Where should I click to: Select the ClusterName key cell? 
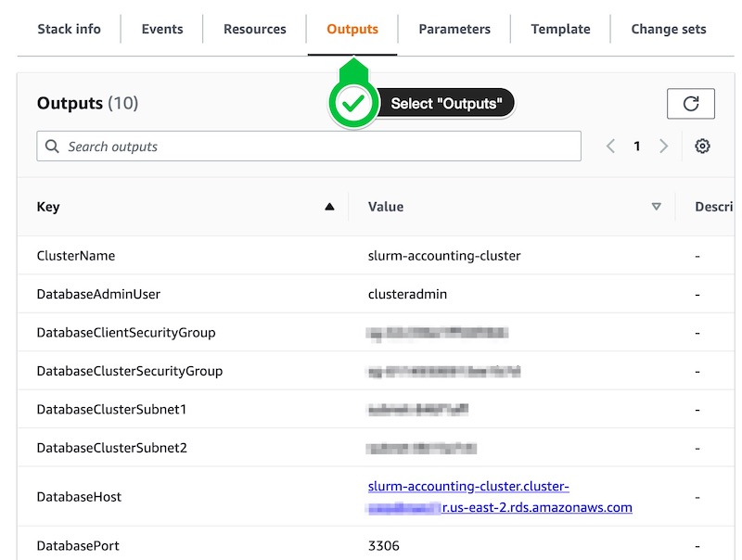(x=76, y=255)
